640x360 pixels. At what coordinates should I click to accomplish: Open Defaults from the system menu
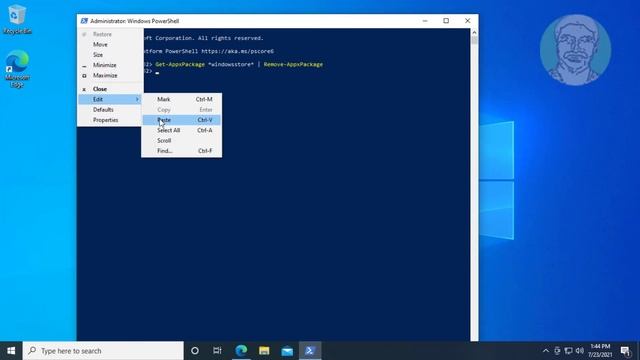(x=110, y=109)
